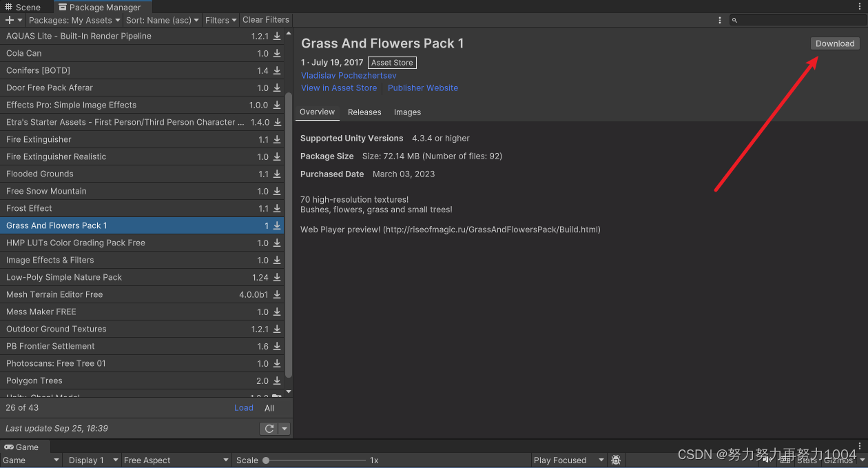Click download icon on Grass And Flowers Pack 1 row
Viewport: 868px width, 468px height.
(x=277, y=225)
